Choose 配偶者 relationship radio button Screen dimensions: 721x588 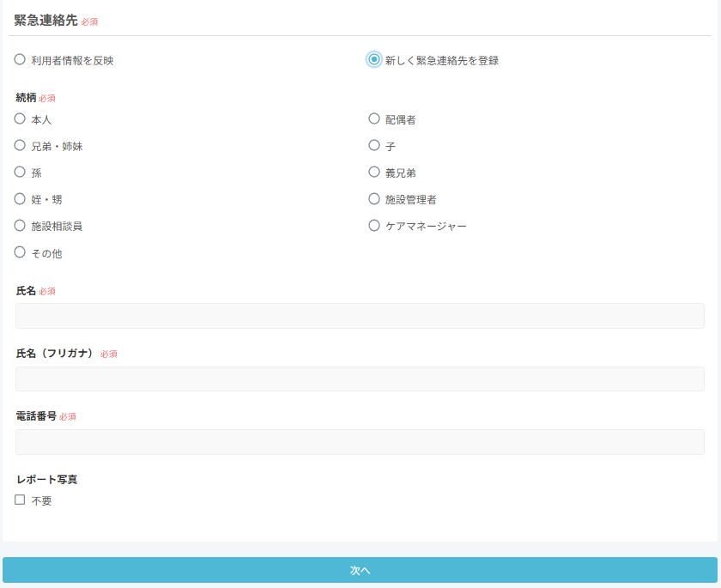pos(374,119)
